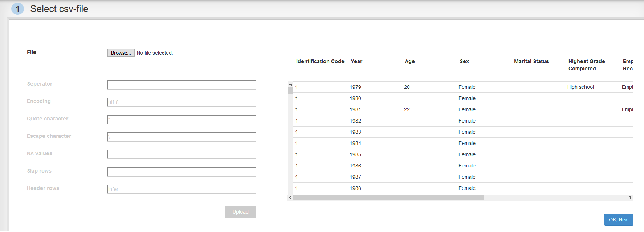Focus the Encoding field showing utf-8
Viewport: 644px width, 232px height.
(182, 102)
